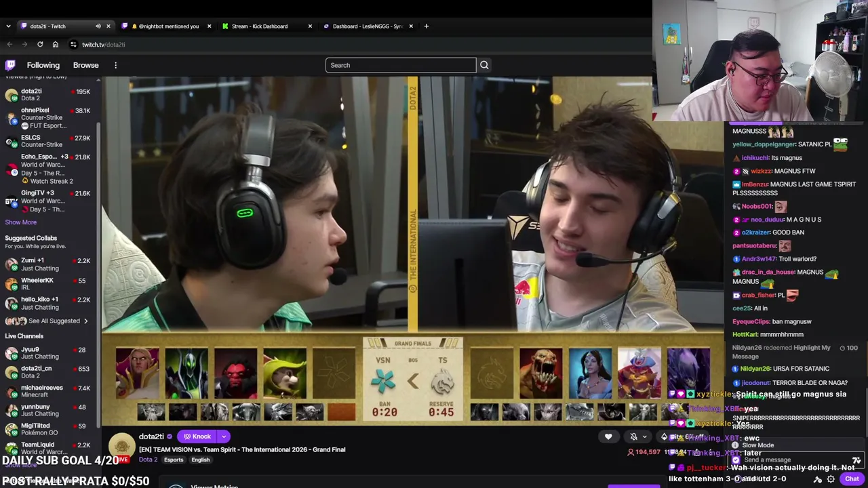The image size is (868, 488).
Task: Mute the dota2ti tab audio icon
Action: pos(98,26)
